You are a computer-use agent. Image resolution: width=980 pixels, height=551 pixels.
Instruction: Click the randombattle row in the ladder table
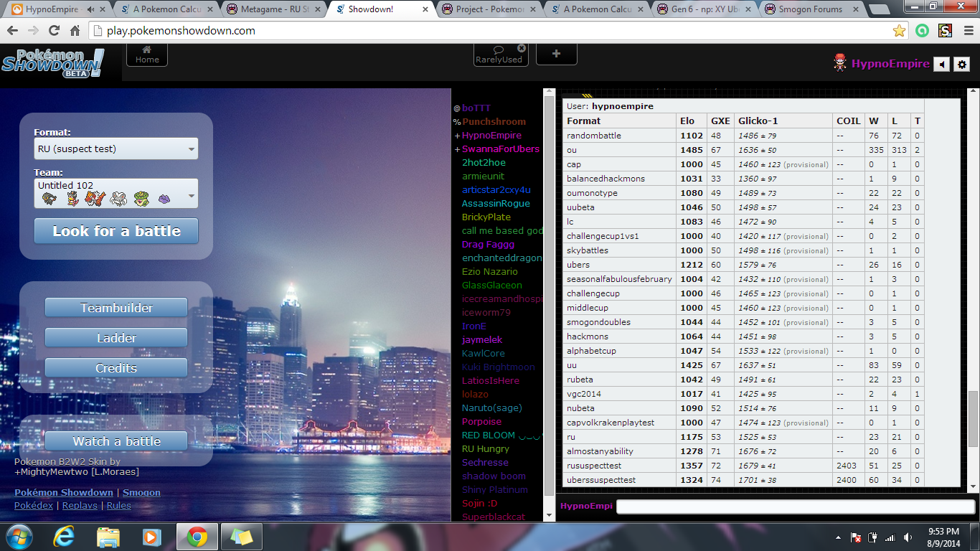[743, 136]
